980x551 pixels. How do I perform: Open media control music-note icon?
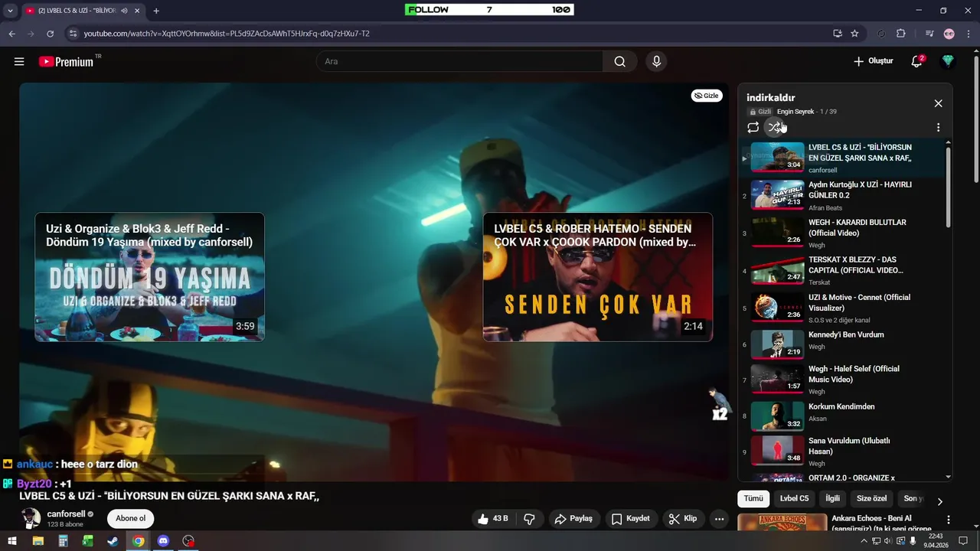pyautogui.click(x=929, y=34)
